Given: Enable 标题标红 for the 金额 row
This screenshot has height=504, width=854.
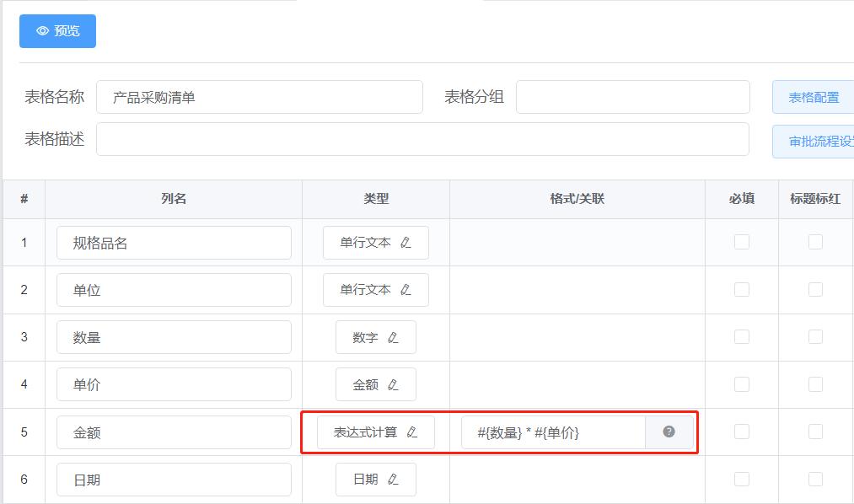Looking at the screenshot, I should point(814,431).
